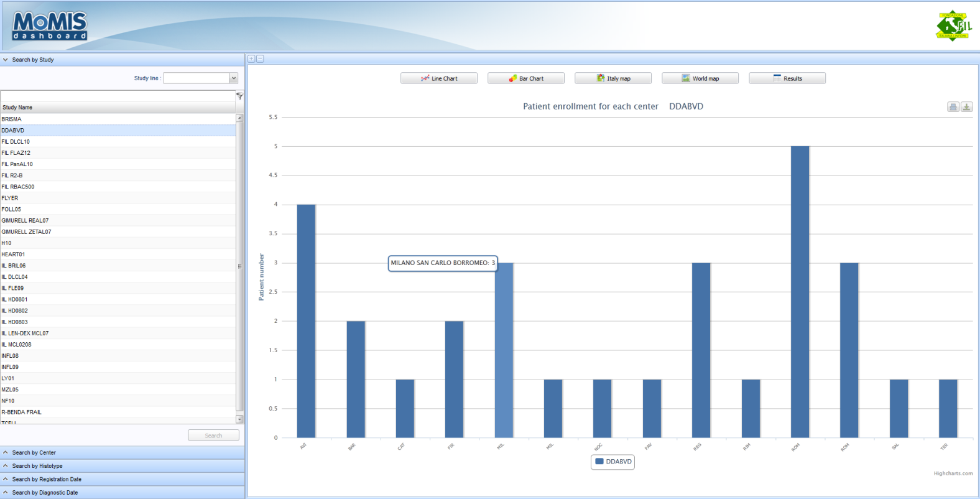Click the minus icon above the chart
980x499 pixels.
[260, 59]
